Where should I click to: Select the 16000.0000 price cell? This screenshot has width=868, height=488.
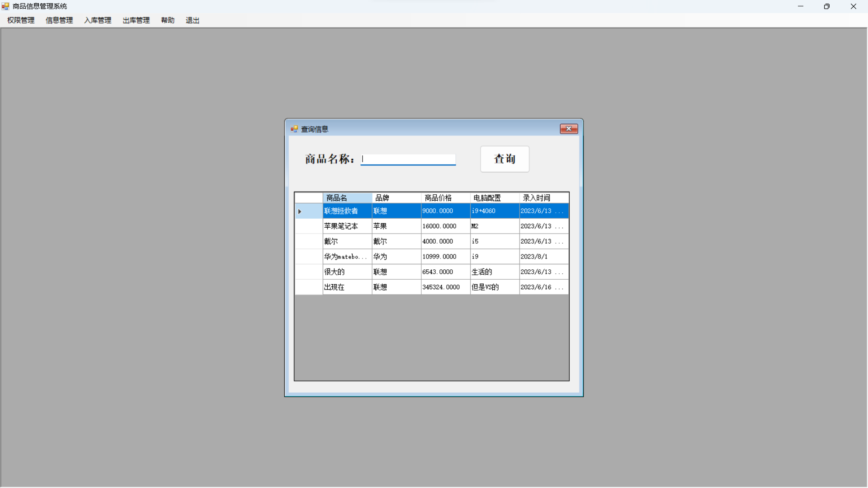(446, 226)
